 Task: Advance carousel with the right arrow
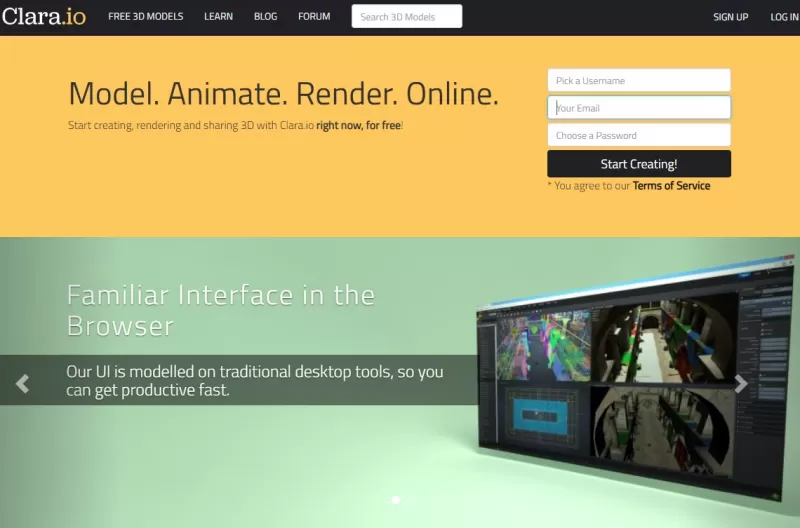[741, 384]
